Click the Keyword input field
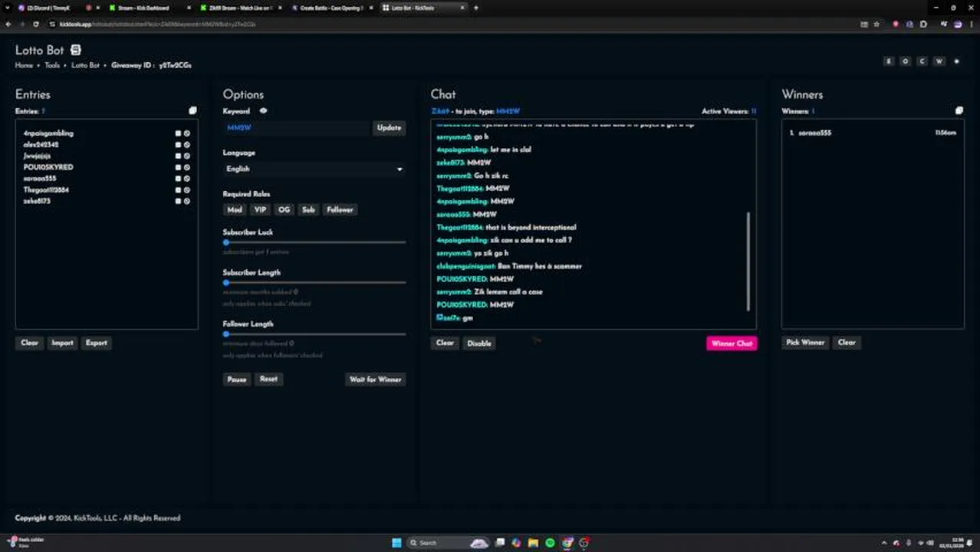Image resolution: width=980 pixels, height=552 pixels. click(297, 128)
